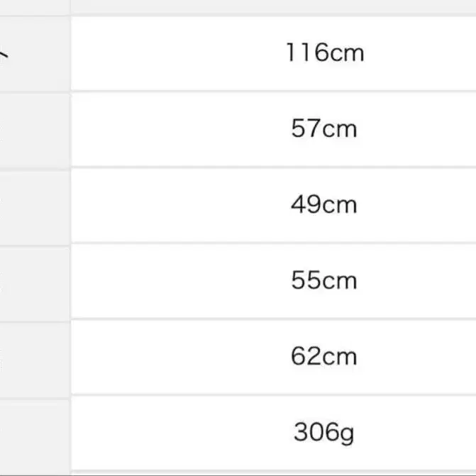Screen dimensions: 476x476
Task: Click the divider line between 55cm and 62cm
Action: (x=273, y=319)
